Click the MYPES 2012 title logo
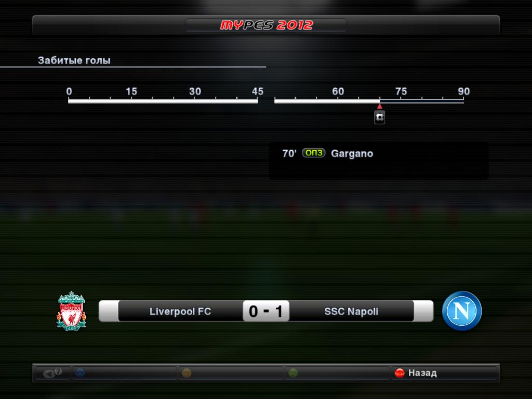Image resolution: width=532 pixels, height=399 pixels. 267,25
